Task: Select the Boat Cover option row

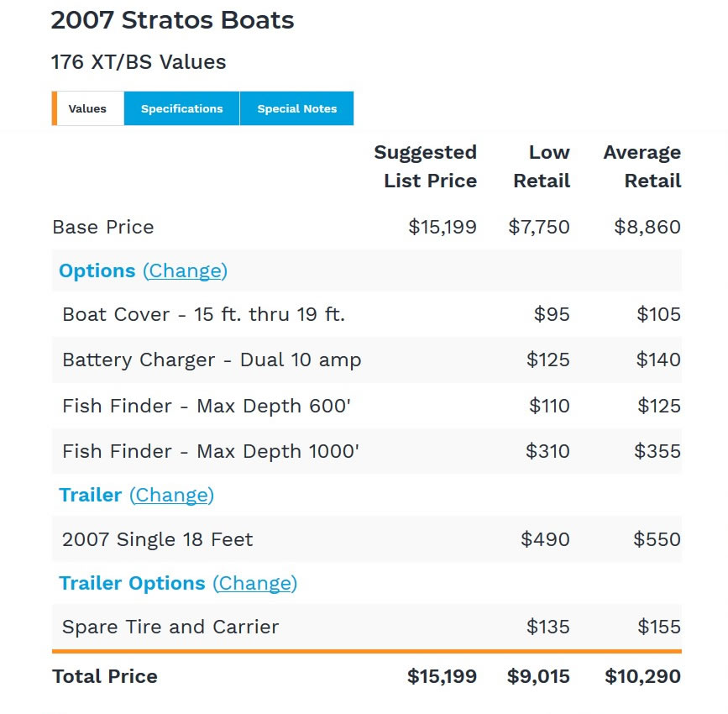Action: [367, 314]
